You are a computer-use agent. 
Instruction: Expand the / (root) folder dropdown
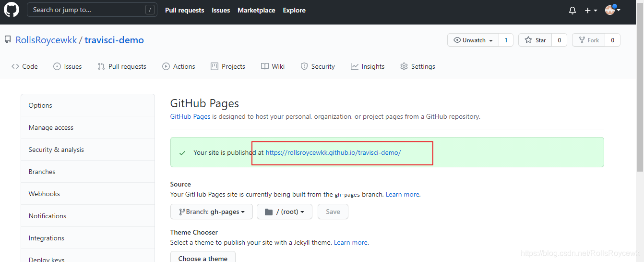(x=285, y=212)
